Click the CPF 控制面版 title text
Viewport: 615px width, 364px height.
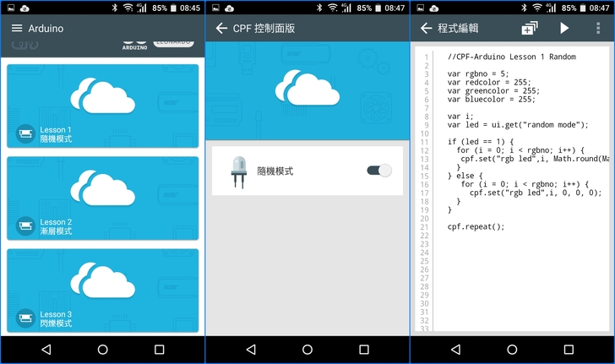coord(264,28)
